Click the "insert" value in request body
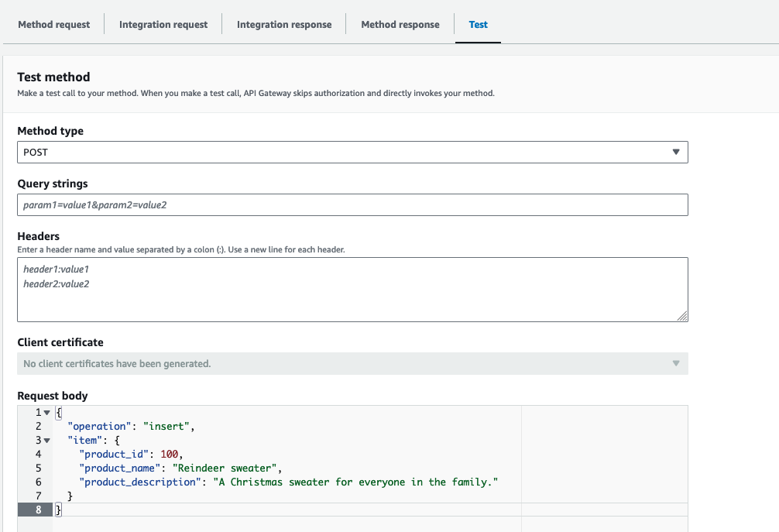Image resolution: width=779 pixels, height=532 pixels. [165, 427]
